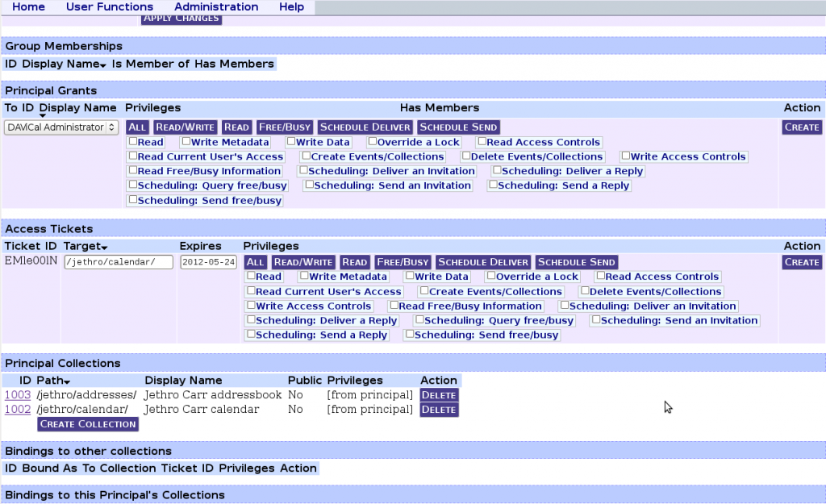
Task: Check Write Metadata in Access Tickets privileges
Action: [x=304, y=277]
